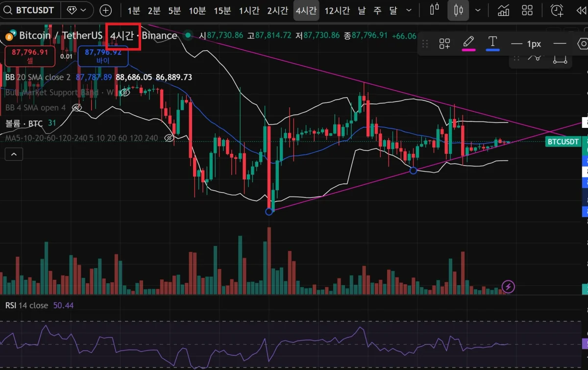
Task: Click the volume value 31
Action: click(52, 123)
